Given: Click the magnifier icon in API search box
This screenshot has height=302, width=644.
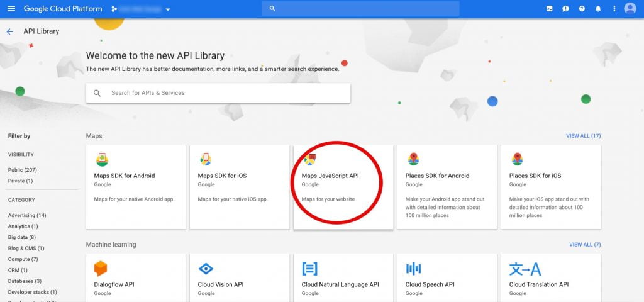Looking at the screenshot, I should click(x=97, y=93).
